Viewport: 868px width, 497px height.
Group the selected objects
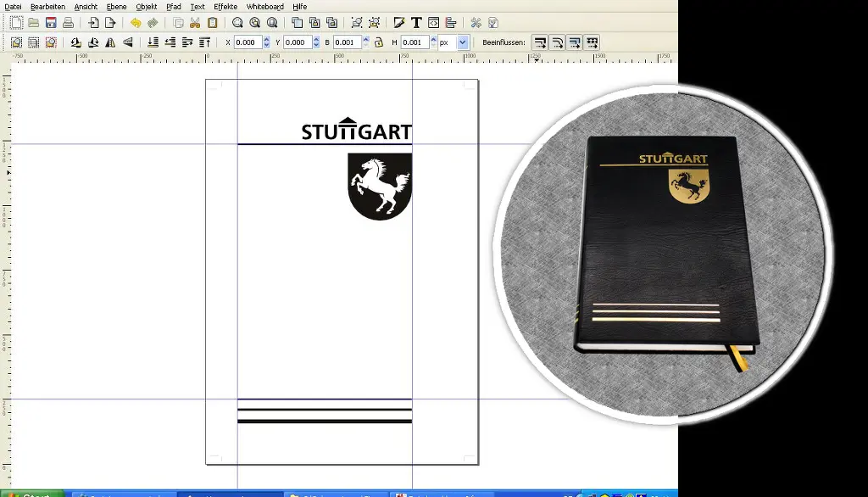(357, 23)
